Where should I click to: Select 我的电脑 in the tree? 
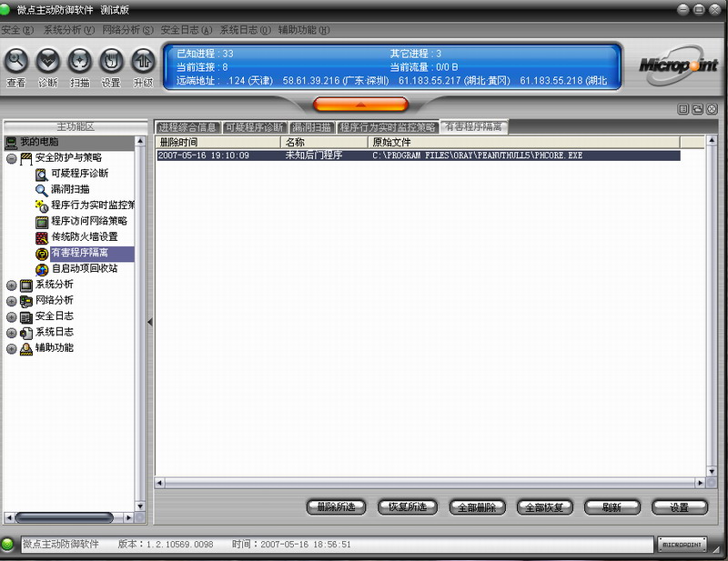click(x=39, y=142)
